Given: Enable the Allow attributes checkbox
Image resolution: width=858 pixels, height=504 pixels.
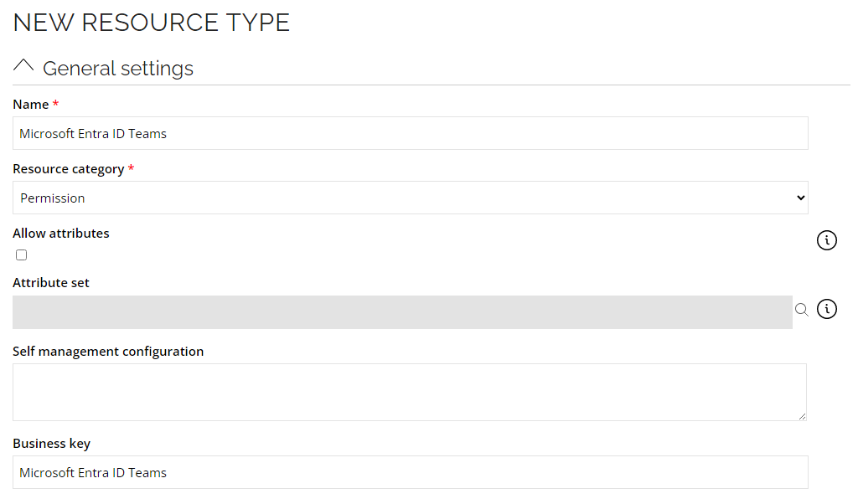Looking at the screenshot, I should (x=21, y=255).
